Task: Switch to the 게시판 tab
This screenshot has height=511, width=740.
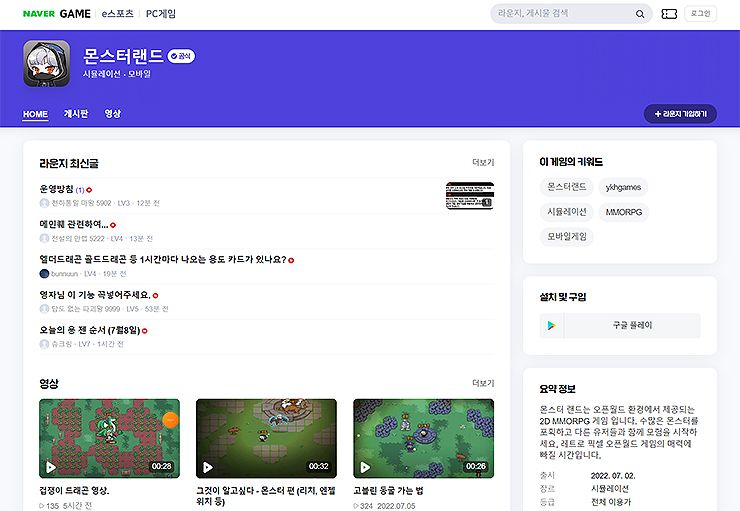Action: (76, 114)
